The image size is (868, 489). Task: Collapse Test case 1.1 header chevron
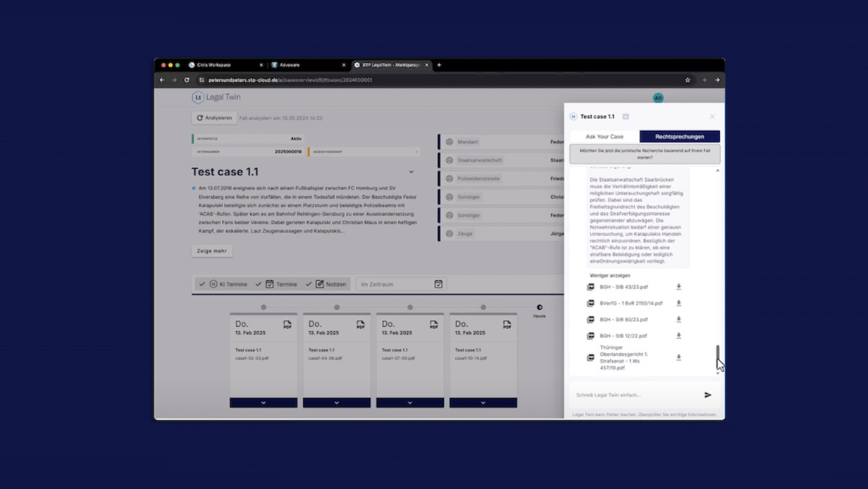point(411,172)
